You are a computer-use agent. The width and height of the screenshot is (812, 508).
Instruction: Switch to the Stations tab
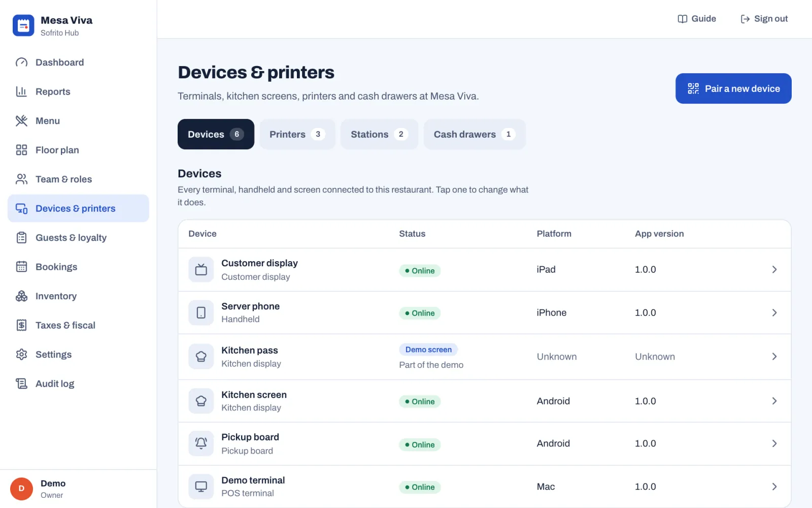tap(379, 134)
